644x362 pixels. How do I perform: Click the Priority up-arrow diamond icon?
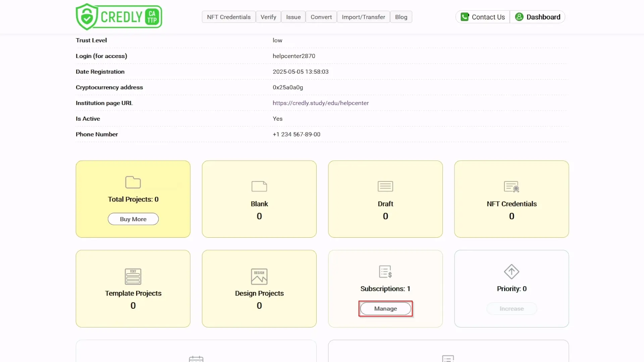tap(512, 271)
